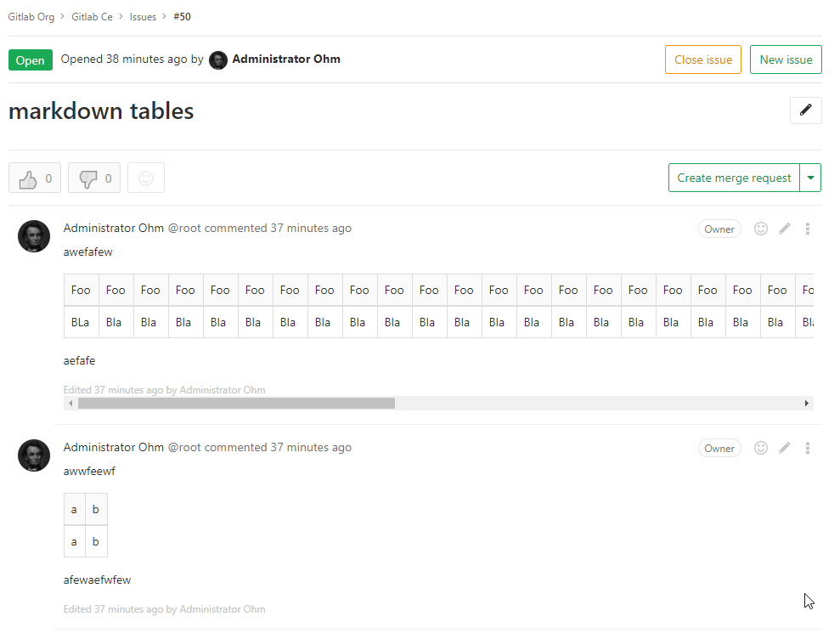Open more actions menu on second comment
840x639 pixels.
pos(808,448)
